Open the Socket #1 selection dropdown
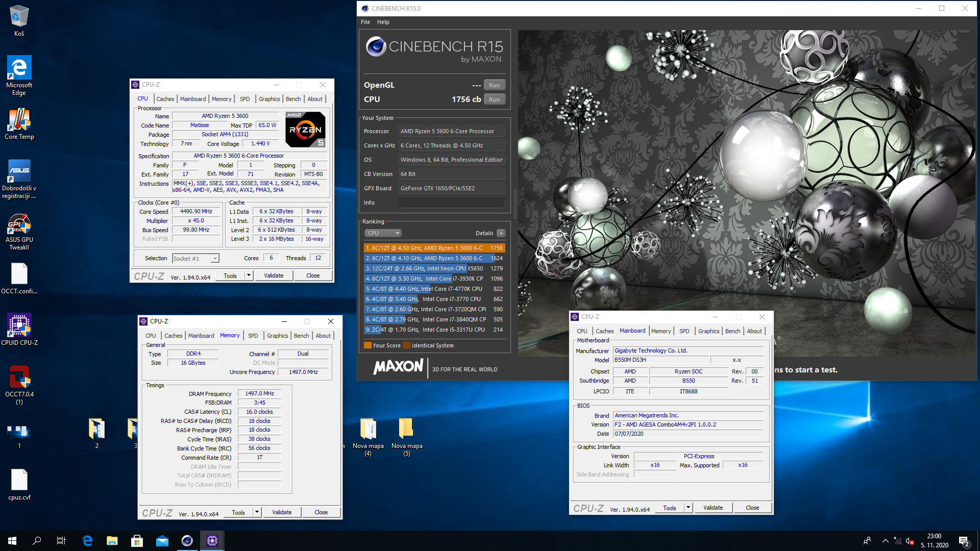Screen dimensions: 980x551 [196, 259]
